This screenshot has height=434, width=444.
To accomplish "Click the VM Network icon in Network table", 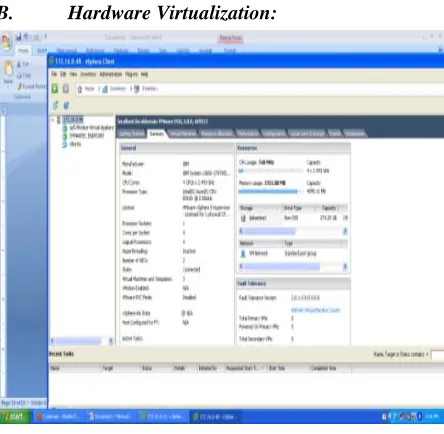I will tap(243, 254).
